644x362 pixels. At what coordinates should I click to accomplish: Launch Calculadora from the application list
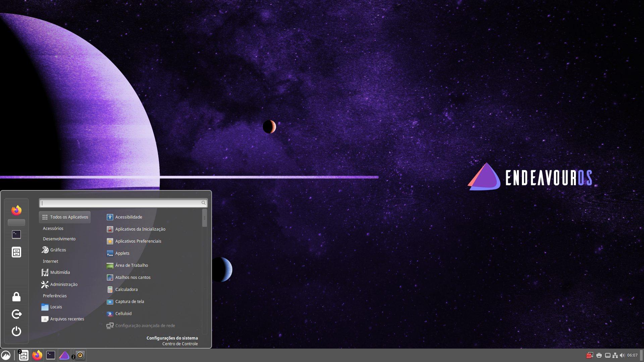coord(126,290)
